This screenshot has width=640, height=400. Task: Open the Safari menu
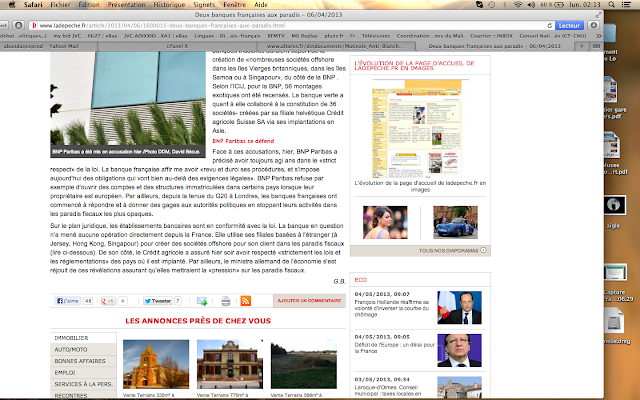[x=33, y=4]
